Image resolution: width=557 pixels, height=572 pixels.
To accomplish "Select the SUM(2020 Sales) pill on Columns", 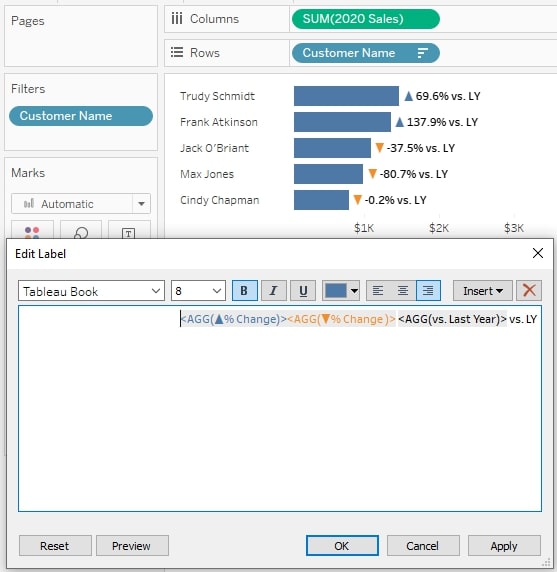I will [365, 19].
